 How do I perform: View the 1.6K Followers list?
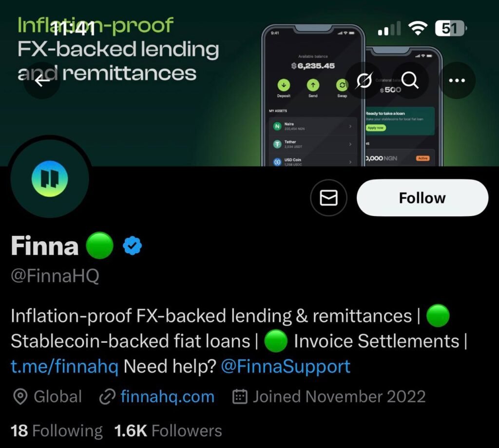point(168,431)
